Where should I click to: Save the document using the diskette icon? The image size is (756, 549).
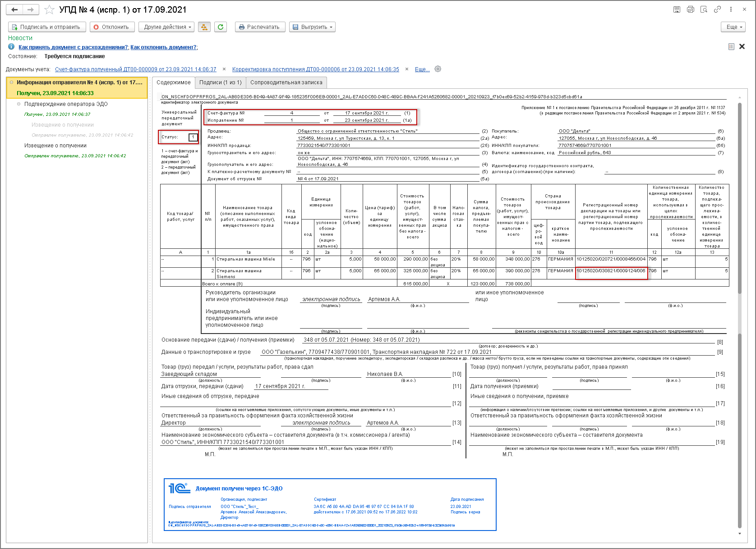pos(677,9)
